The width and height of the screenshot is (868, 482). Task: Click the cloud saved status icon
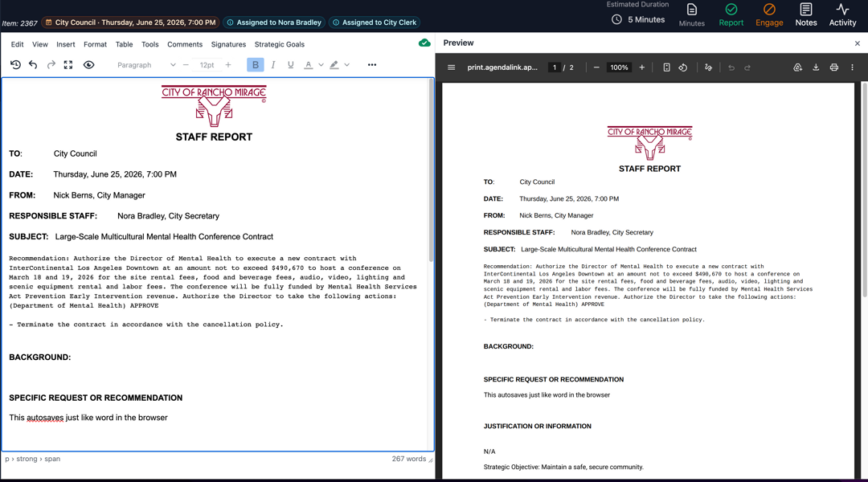[424, 43]
